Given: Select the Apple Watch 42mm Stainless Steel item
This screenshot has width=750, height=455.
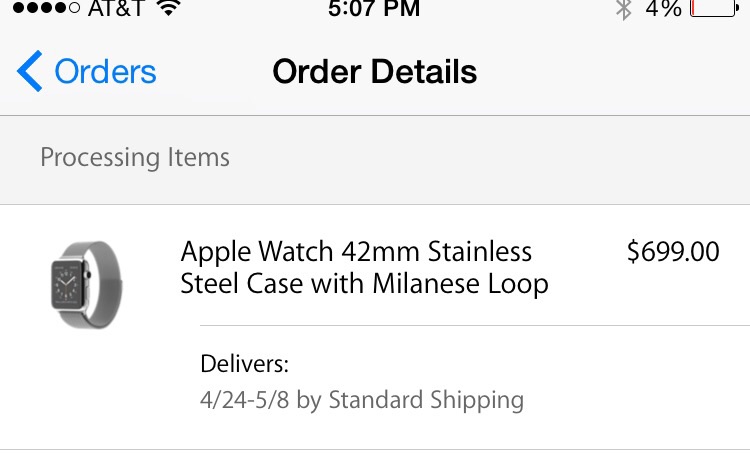Looking at the screenshot, I should [364, 267].
